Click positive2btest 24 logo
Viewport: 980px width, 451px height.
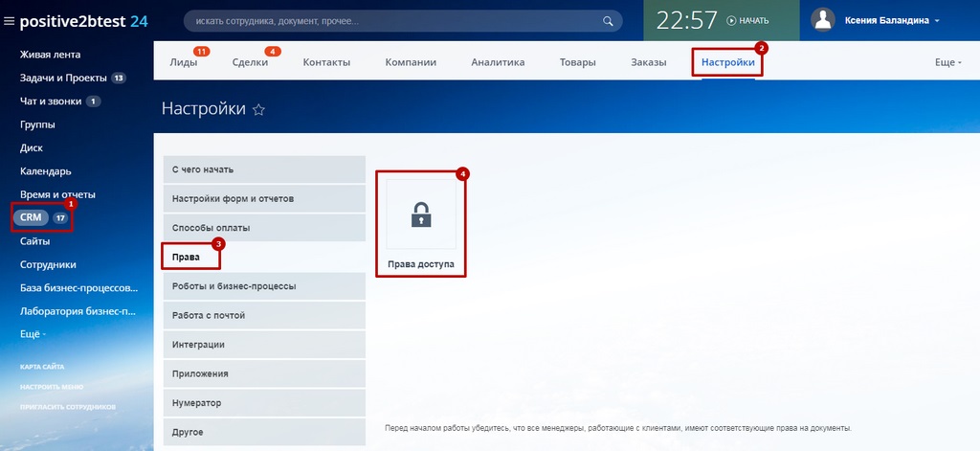[x=84, y=21]
